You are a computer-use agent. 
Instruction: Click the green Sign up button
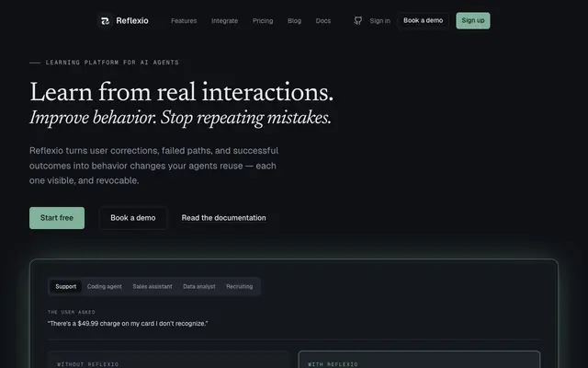pyautogui.click(x=473, y=20)
